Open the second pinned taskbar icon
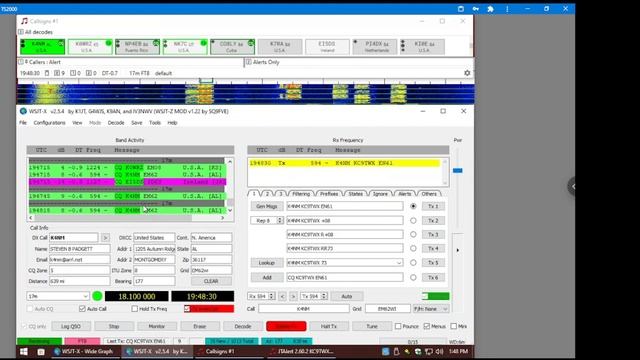The image size is (640, 360). [x=41, y=351]
